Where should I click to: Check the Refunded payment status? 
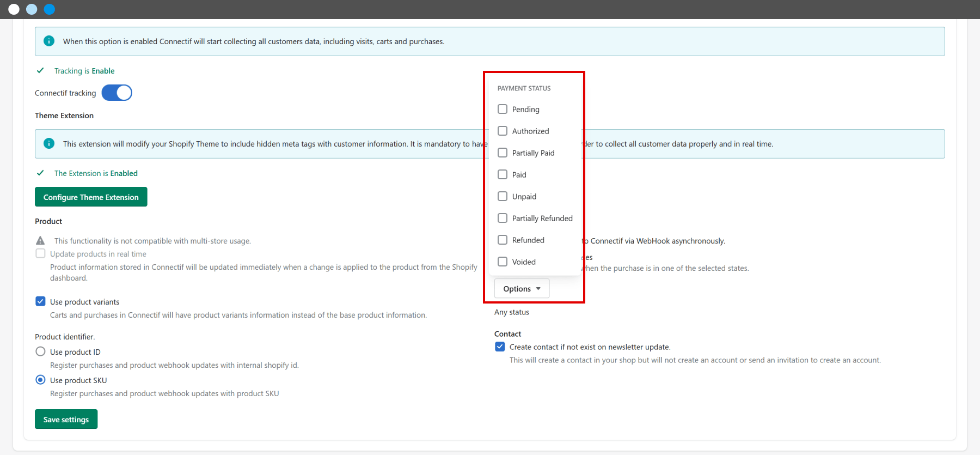503,240
